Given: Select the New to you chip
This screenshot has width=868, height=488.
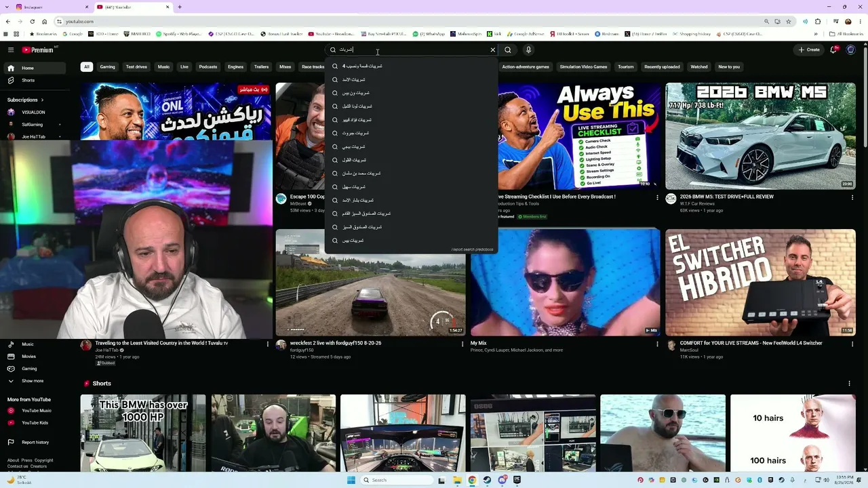Looking at the screenshot, I should 729,66.
